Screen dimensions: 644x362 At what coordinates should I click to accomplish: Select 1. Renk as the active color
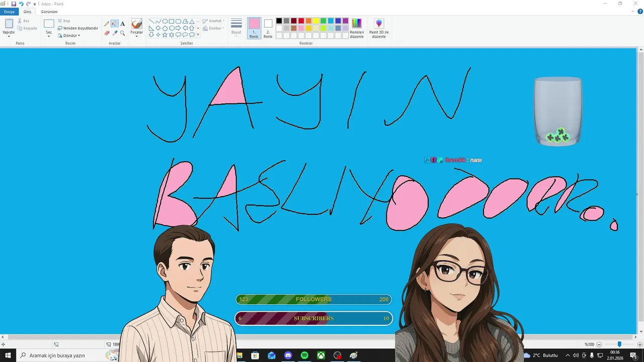click(x=254, y=29)
